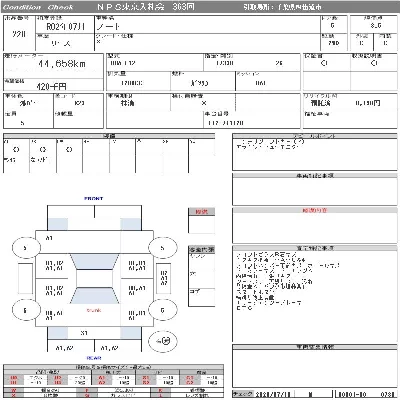Click the リース vehicle history value
The image size is (400, 400).
click(61, 43)
